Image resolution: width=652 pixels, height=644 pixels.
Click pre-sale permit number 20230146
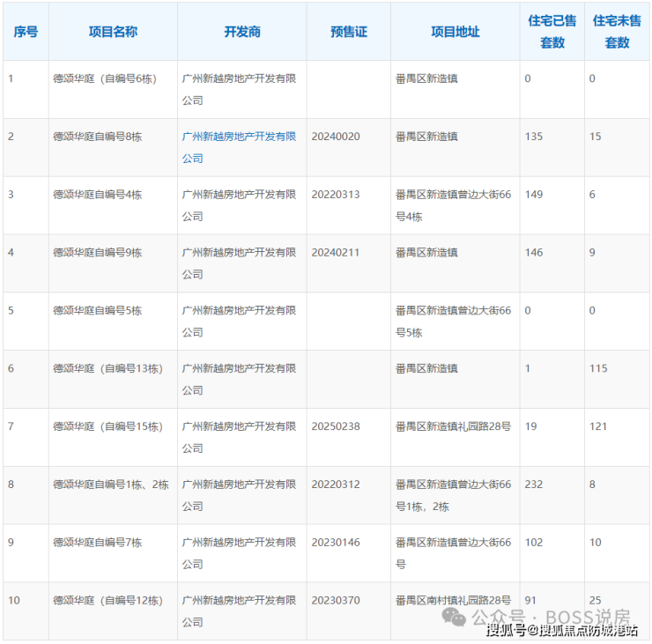[336, 543]
